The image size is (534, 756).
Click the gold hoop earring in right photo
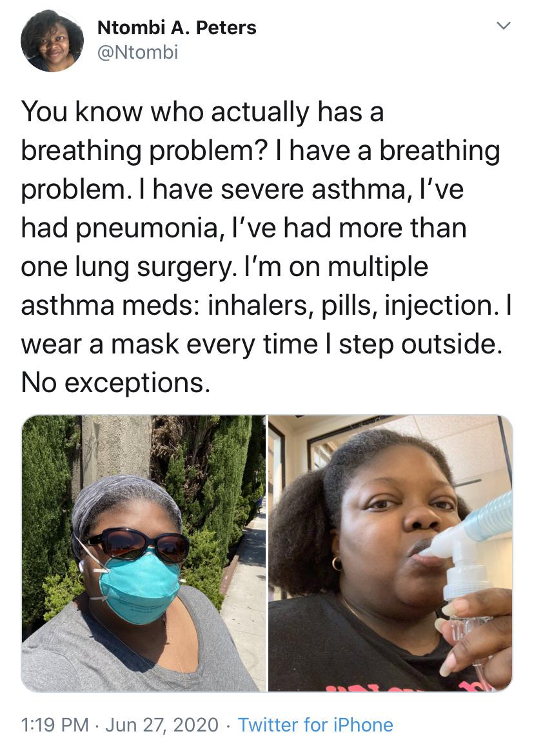(x=337, y=564)
